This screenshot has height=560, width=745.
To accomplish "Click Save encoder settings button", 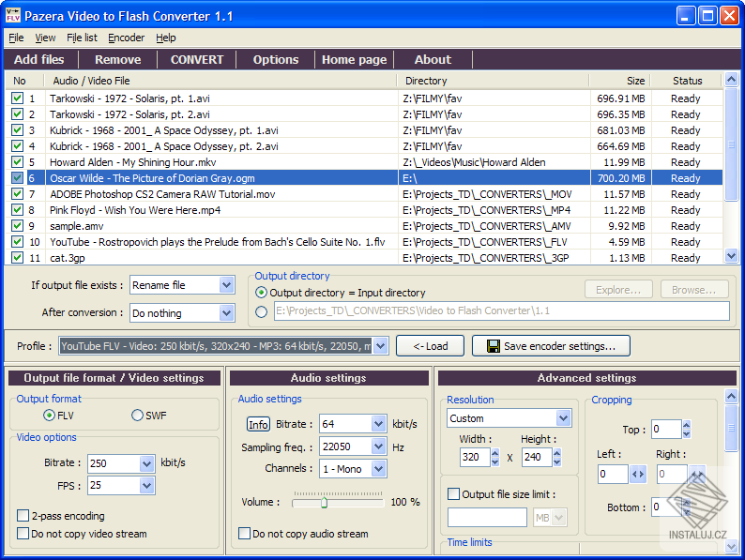I will [551, 346].
